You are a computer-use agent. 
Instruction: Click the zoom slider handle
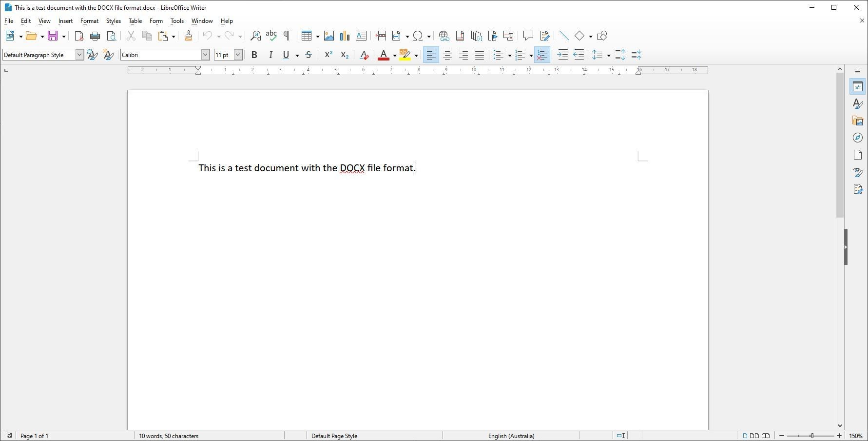[812, 436]
